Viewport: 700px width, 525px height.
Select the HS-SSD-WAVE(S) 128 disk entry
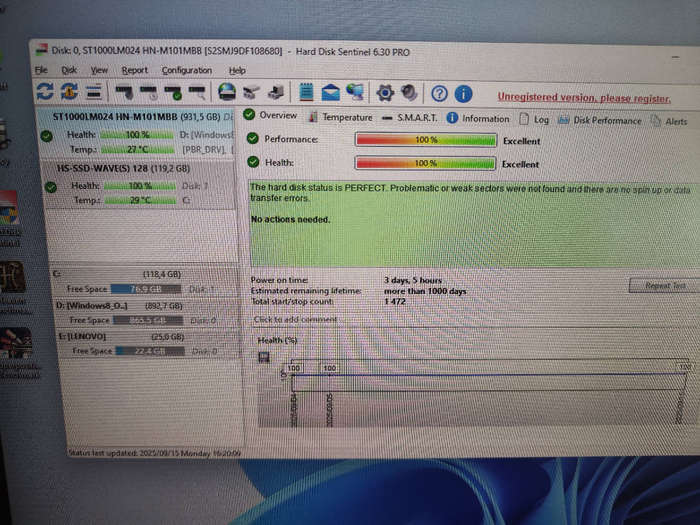click(140, 184)
